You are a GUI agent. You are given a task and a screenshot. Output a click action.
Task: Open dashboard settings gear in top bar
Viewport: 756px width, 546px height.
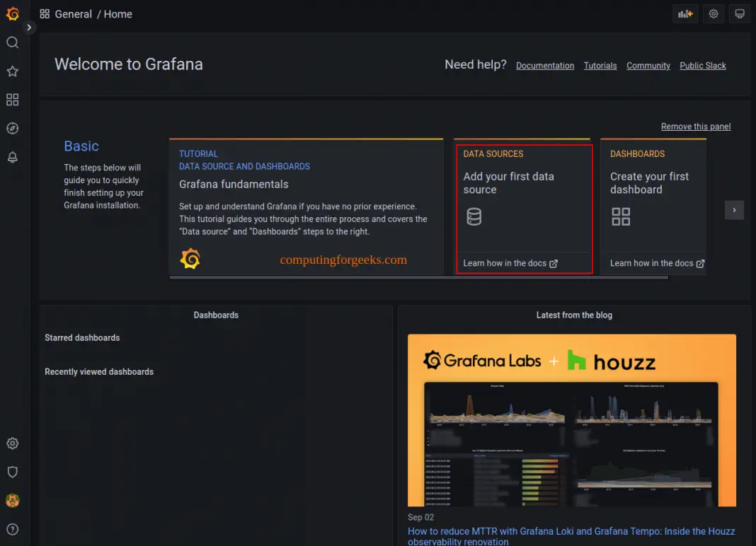click(713, 14)
